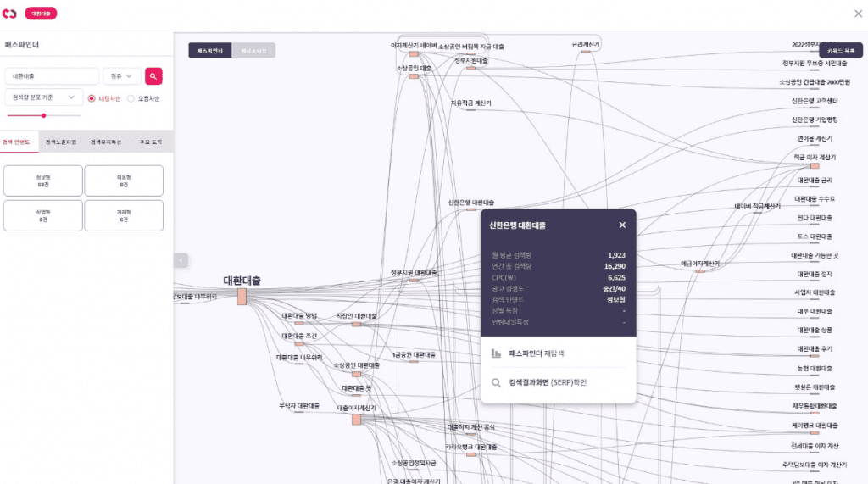The height and width of the screenshot is (484, 868).
Task: Select the 예금이자계산기 node label
Action: tap(700, 264)
